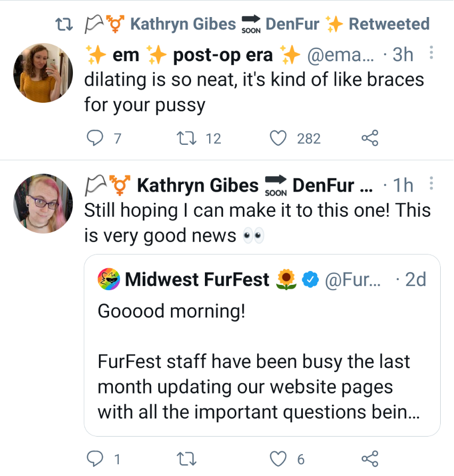This screenshot has width=454, height=476.
Task: Share Kathryn Gibes's quote tweet
Action: pyautogui.click(x=370, y=459)
